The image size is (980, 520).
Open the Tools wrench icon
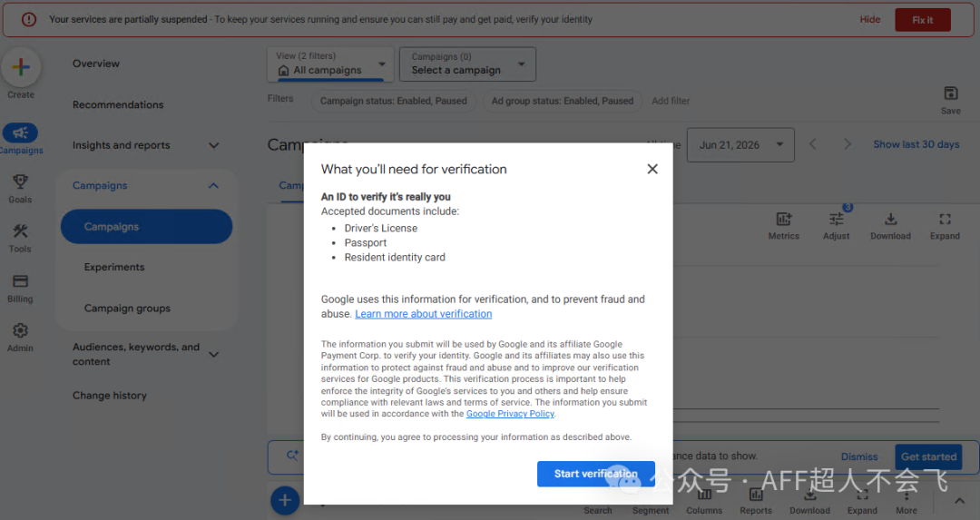[x=20, y=231]
